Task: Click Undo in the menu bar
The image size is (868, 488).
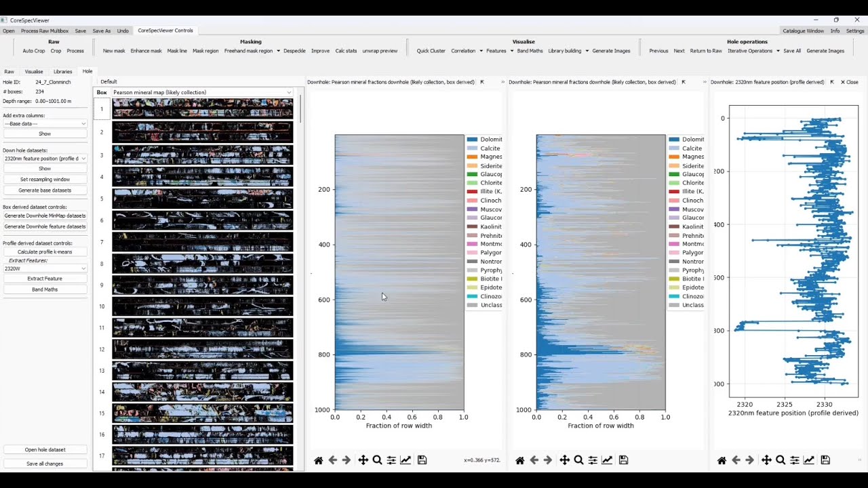Action: click(x=123, y=30)
